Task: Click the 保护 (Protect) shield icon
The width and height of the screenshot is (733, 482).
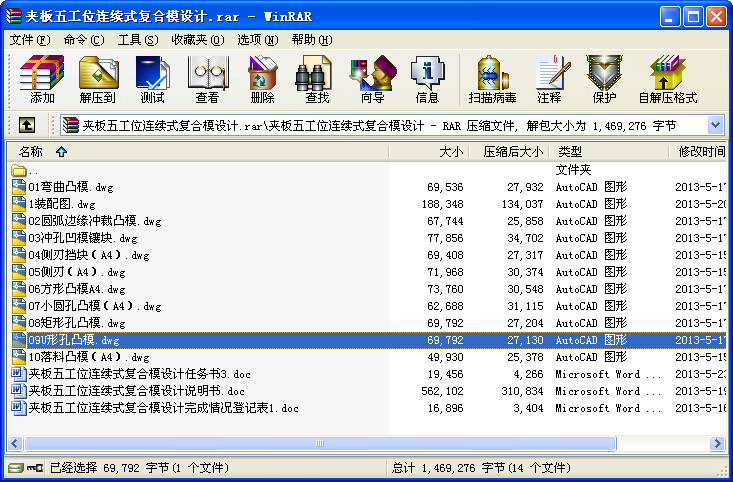Action: coord(604,72)
